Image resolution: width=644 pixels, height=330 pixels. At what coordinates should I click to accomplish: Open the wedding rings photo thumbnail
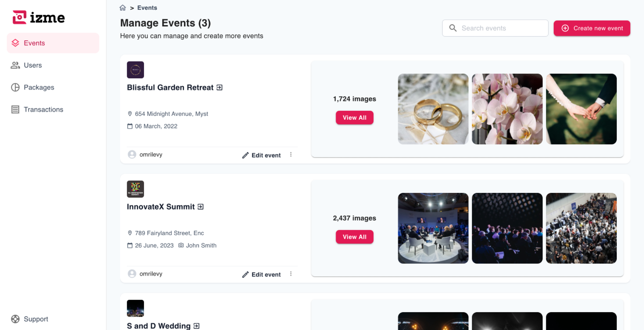tap(433, 109)
